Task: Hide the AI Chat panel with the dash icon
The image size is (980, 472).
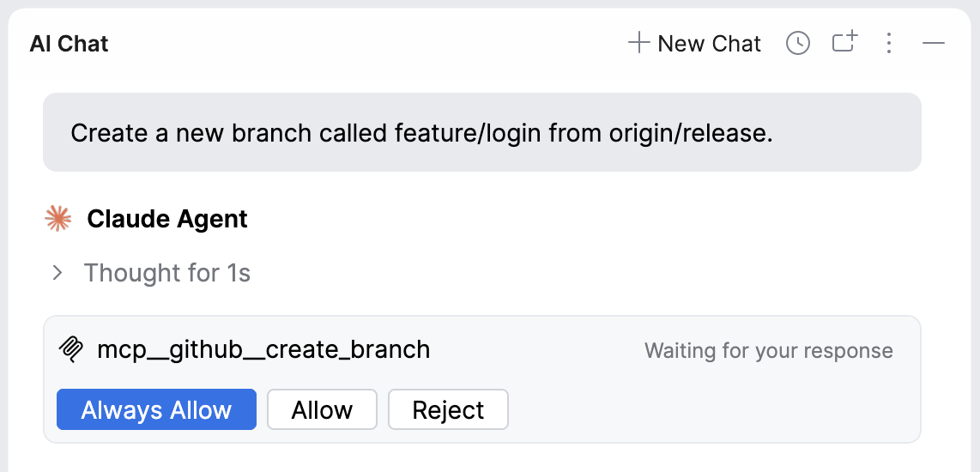Action: click(x=934, y=43)
